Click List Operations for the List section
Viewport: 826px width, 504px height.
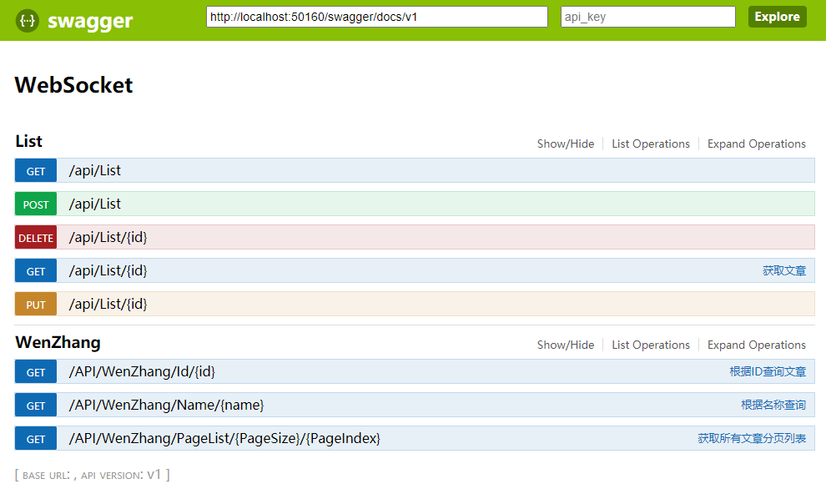[651, 144]
